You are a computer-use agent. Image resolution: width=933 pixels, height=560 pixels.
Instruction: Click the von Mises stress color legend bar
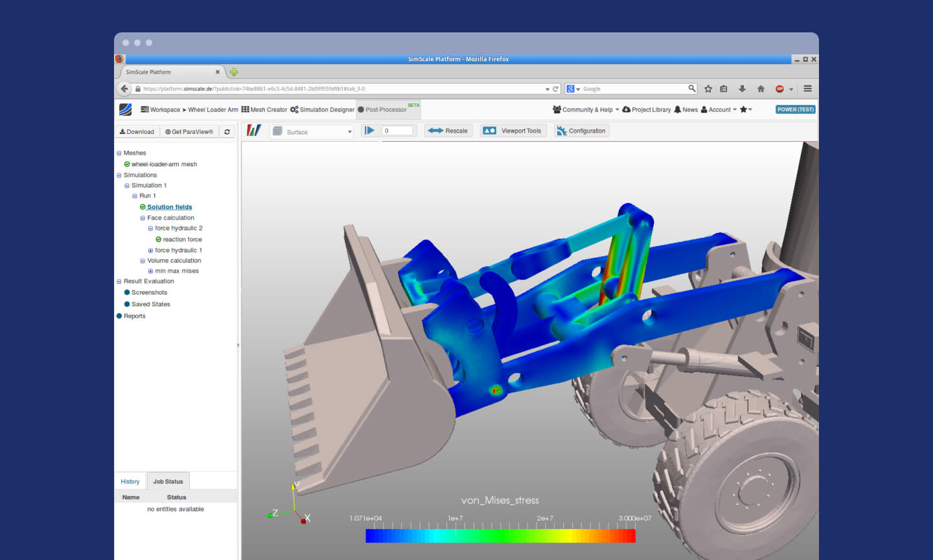click(500, 535)
